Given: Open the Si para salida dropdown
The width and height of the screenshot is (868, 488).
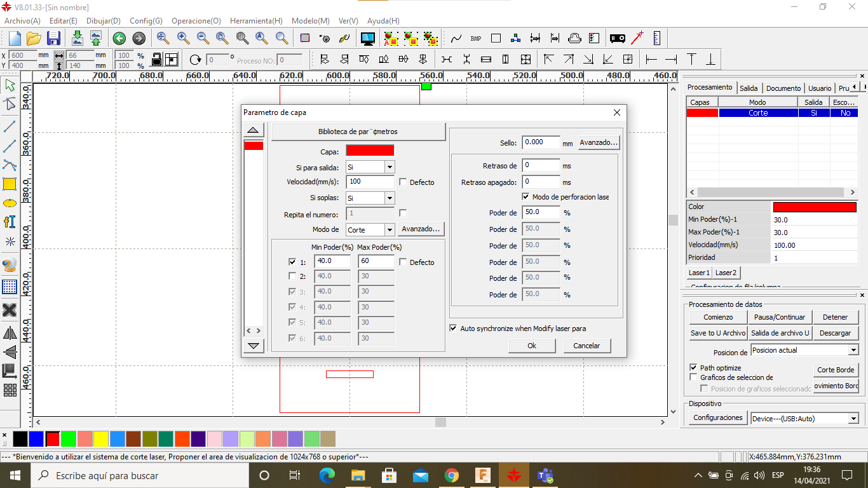Looking at the screenshot, I should 390,167.
